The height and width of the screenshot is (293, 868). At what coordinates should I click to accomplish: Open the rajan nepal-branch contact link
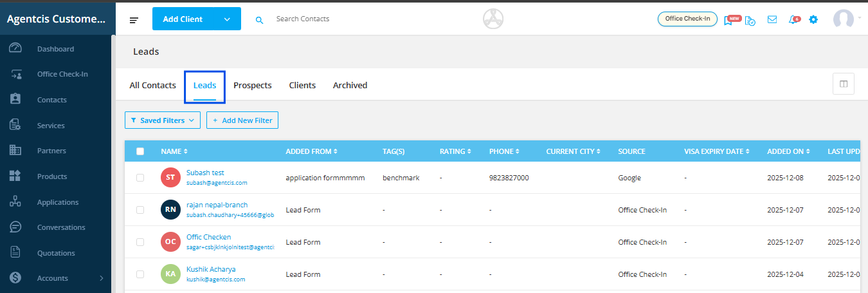[217, 205]
